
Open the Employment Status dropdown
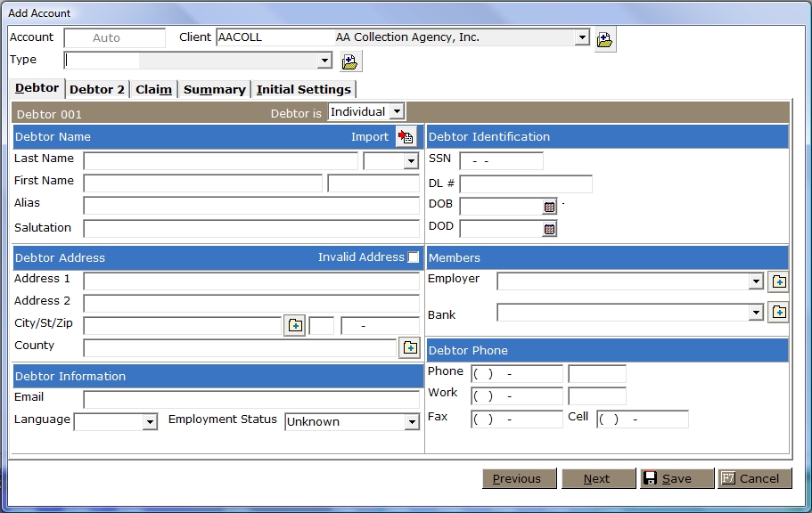(412, 422)
